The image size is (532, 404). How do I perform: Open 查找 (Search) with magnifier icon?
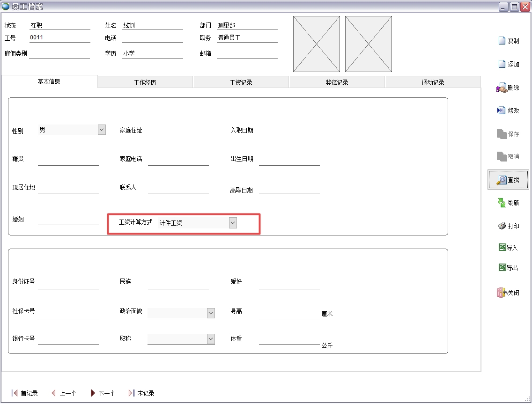pos(502,180)
